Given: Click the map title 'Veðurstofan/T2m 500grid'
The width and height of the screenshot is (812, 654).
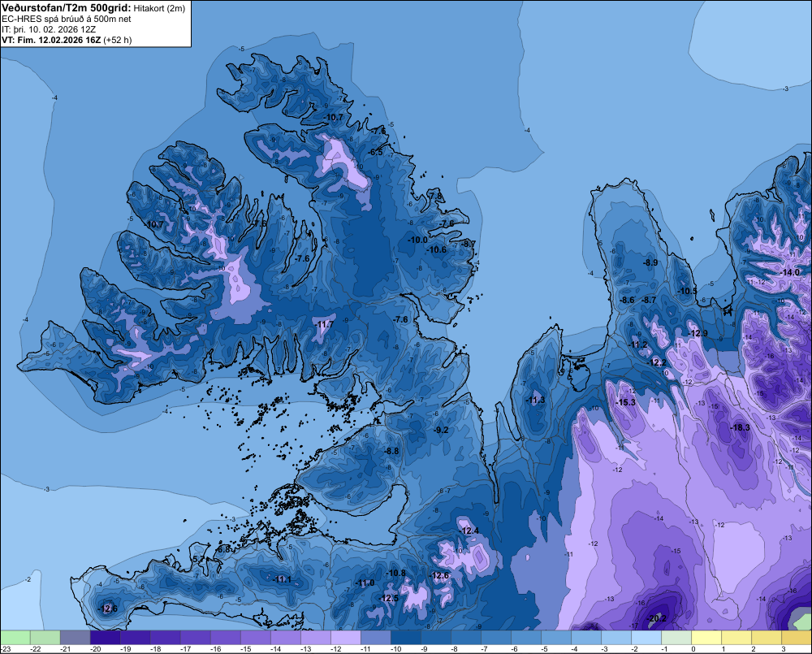Looking at the screenshot, I should (x=66, y=8).
